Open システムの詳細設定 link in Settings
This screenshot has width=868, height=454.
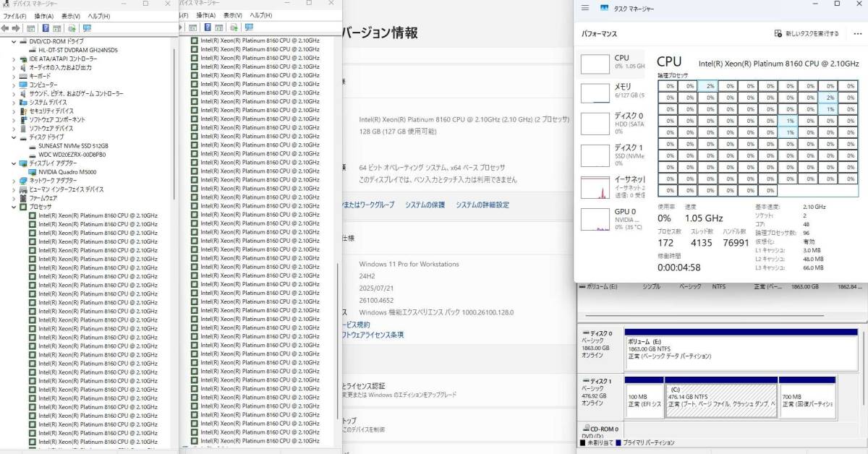pos(482,205)
